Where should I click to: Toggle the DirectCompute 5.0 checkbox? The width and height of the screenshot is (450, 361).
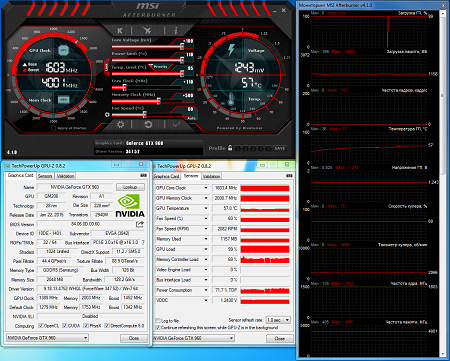coord(107,326)
